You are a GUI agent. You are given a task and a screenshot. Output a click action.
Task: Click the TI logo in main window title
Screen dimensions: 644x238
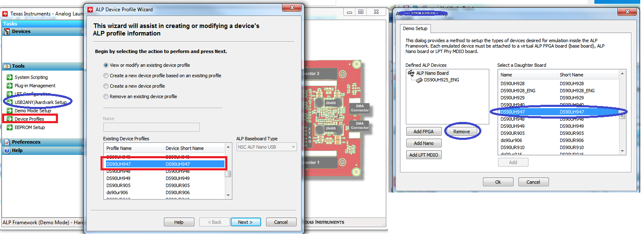point(5,14)
